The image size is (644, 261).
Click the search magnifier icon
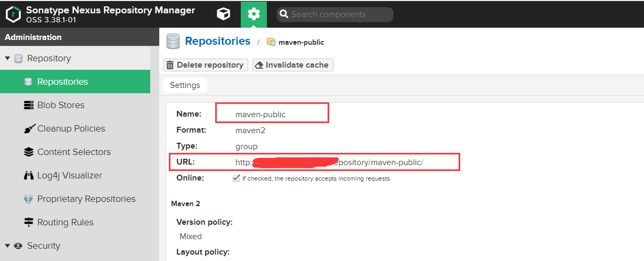pos(284,14)
